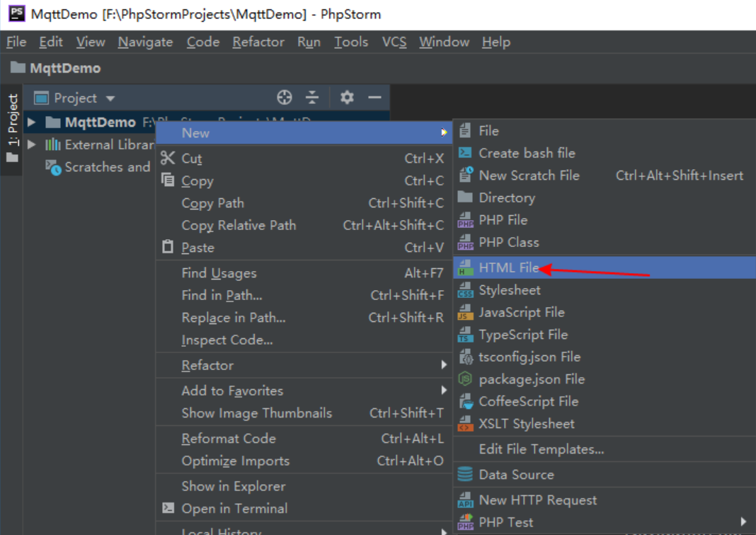Switch to the 1: Project side tab
756x535 pixels.
click(x=12, y=120)
